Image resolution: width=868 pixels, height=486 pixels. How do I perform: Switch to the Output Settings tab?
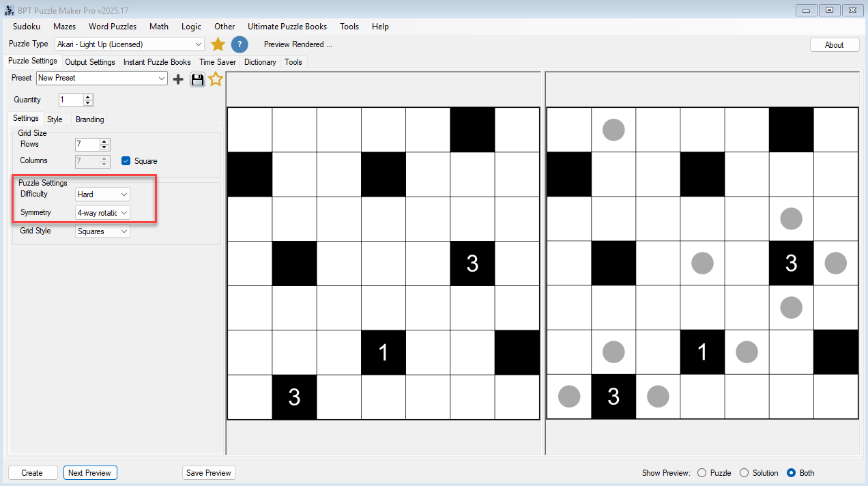click(89, 61)
